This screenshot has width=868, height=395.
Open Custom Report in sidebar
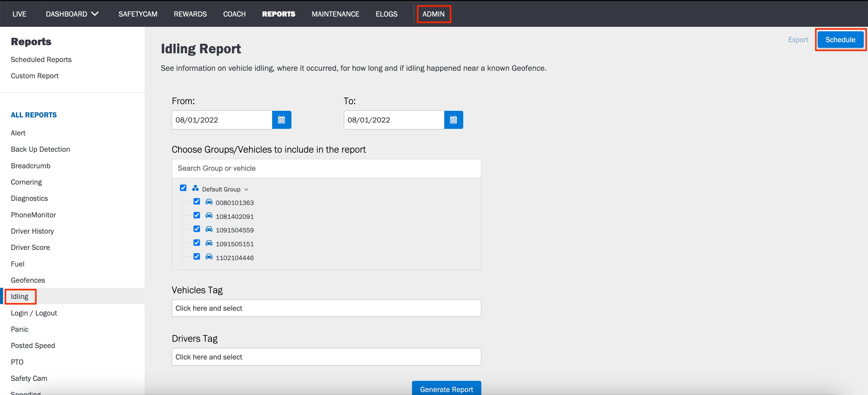(35, 76)
